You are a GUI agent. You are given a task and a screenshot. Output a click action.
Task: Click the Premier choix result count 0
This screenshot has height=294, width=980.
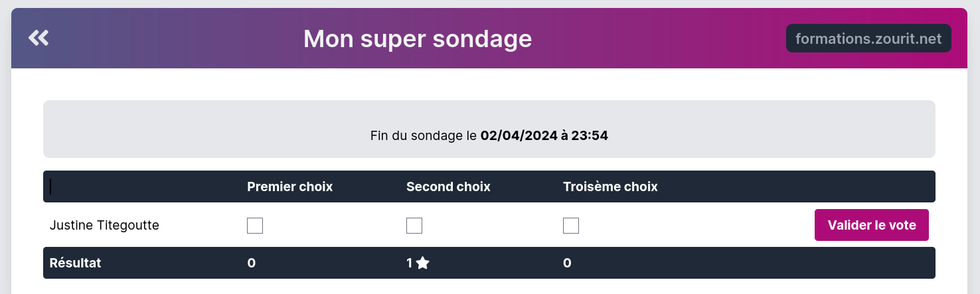point(251,263)
